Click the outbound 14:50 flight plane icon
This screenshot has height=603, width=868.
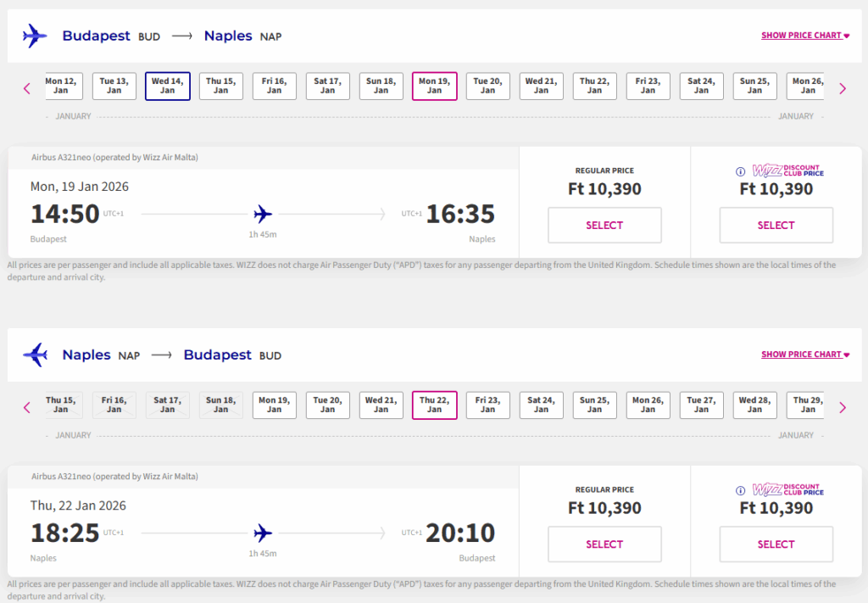coord(264,213)
